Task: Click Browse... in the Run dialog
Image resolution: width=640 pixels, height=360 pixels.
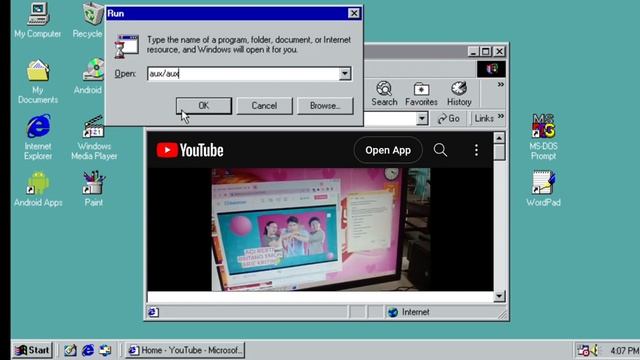Action: point(325,106)
